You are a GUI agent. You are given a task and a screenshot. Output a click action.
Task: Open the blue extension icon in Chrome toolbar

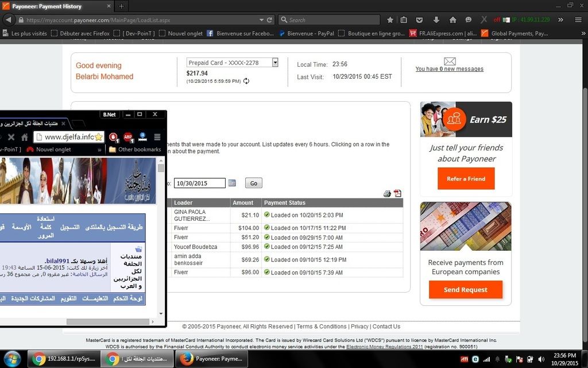[x=142, y=137]
